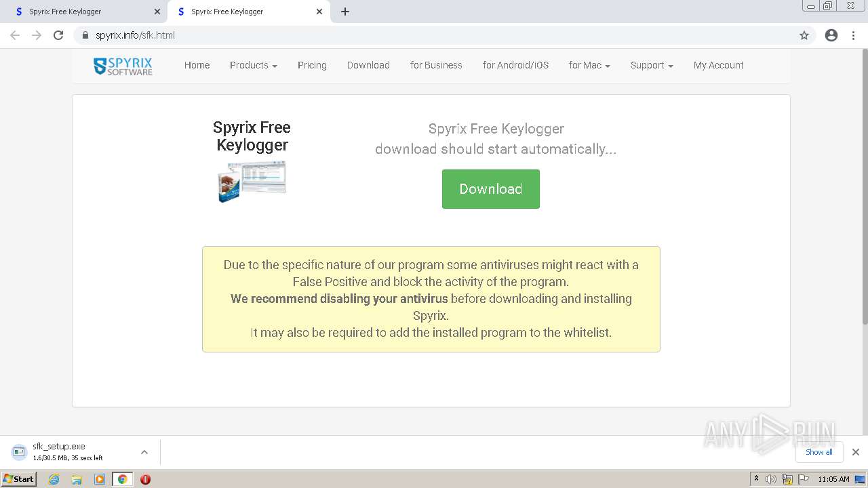Image resolution: width=868 pixels, height=488 pixels.
Task: Click the red stop icon in taskbar
Action: (x=145, y=479)
